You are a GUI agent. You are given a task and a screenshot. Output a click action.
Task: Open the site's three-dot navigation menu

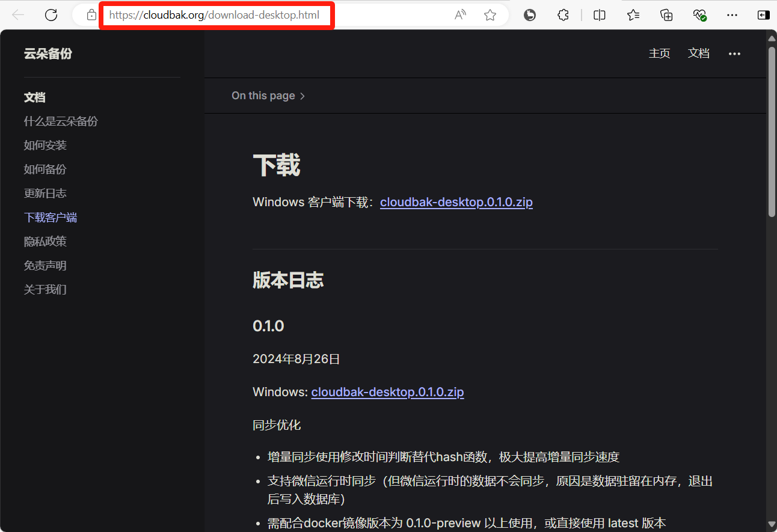(734, 54)
